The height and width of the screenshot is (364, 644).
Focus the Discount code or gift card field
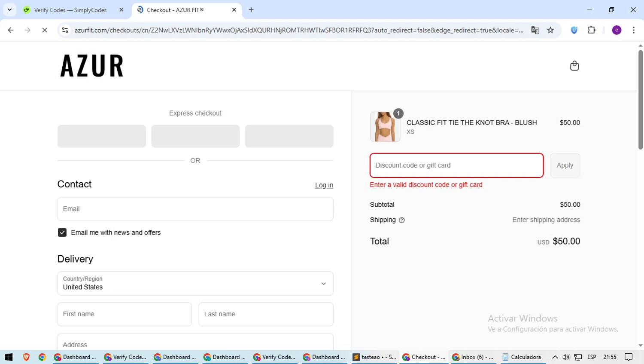[x=457, y=165]
